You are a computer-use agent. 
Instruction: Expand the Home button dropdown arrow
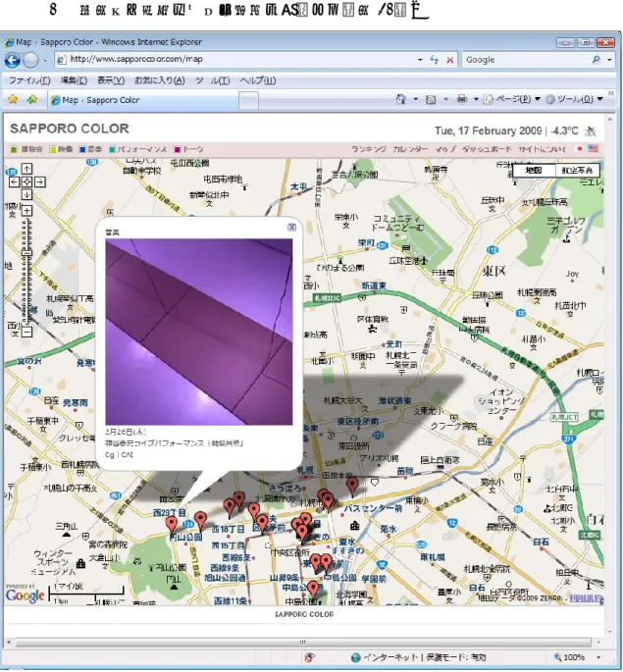(x=415, y=99)
